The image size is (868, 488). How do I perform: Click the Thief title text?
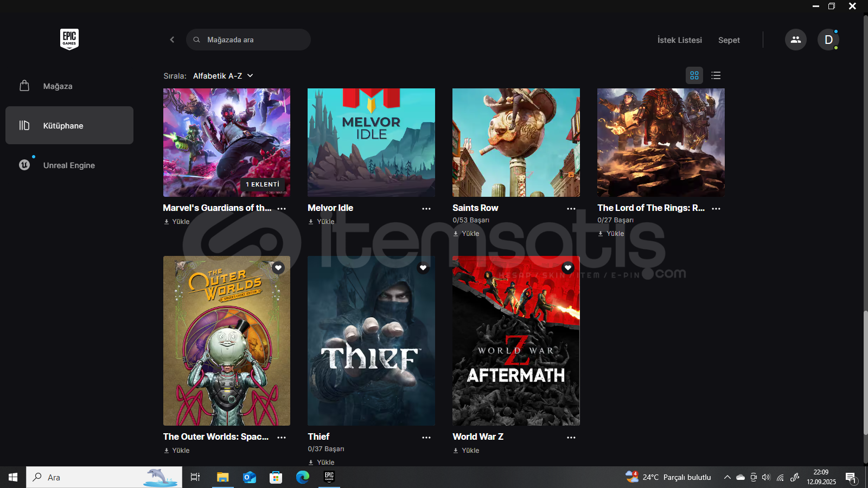point(318,436)
